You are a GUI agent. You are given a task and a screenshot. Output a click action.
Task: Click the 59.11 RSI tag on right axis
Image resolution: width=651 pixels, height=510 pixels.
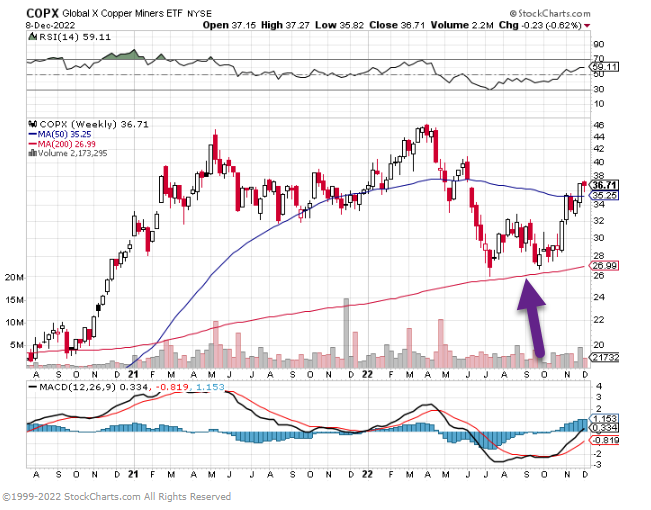[x=604, y=67]
